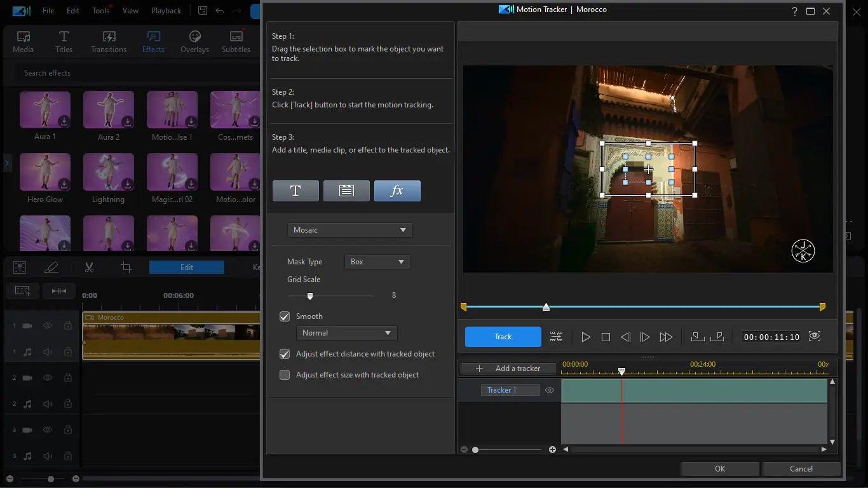The height and width of the screenshot is (488, 868).
Task: Open the Mosaic effect dropdown
Action: (x=349, y=230)
